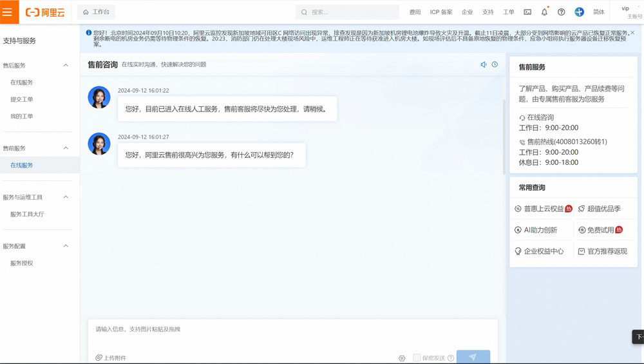Close the announcement banner
Image resolution: width=644 pixels, height=364 pixels.
632,32
